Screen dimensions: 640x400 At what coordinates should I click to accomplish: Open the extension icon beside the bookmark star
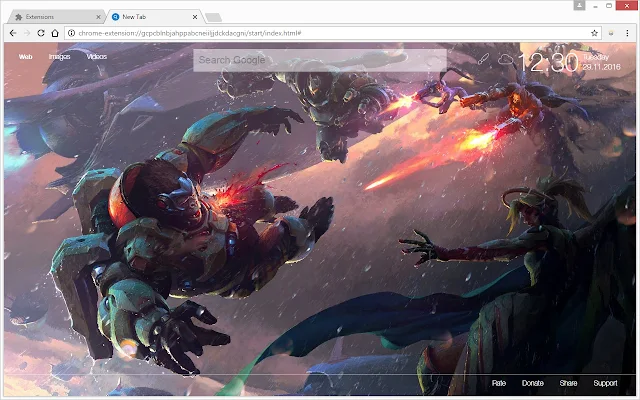pyautogui.click(x=611, y=33)
